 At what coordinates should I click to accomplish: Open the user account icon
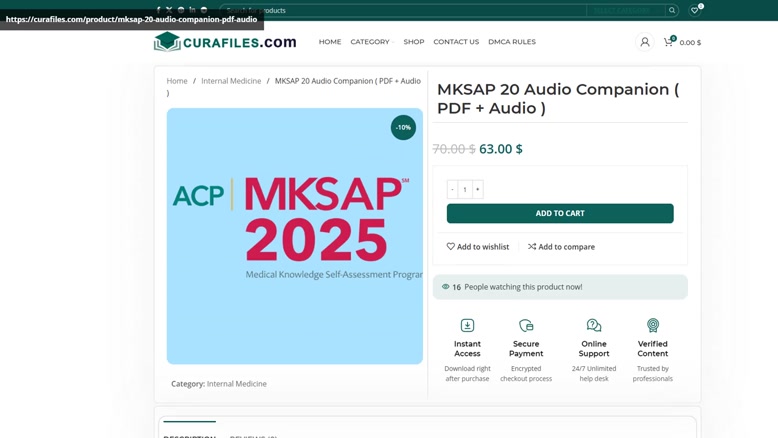click(x=645, y=42)
